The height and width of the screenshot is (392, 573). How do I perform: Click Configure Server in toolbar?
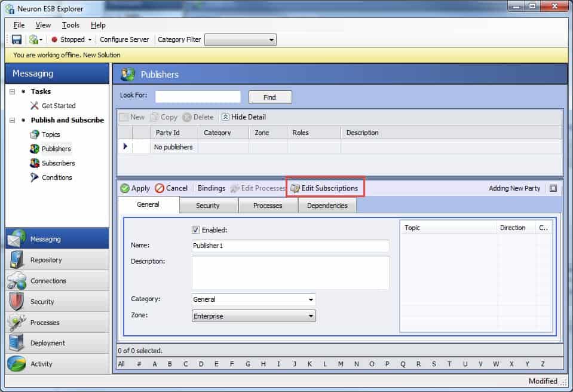tap(124, 39)
